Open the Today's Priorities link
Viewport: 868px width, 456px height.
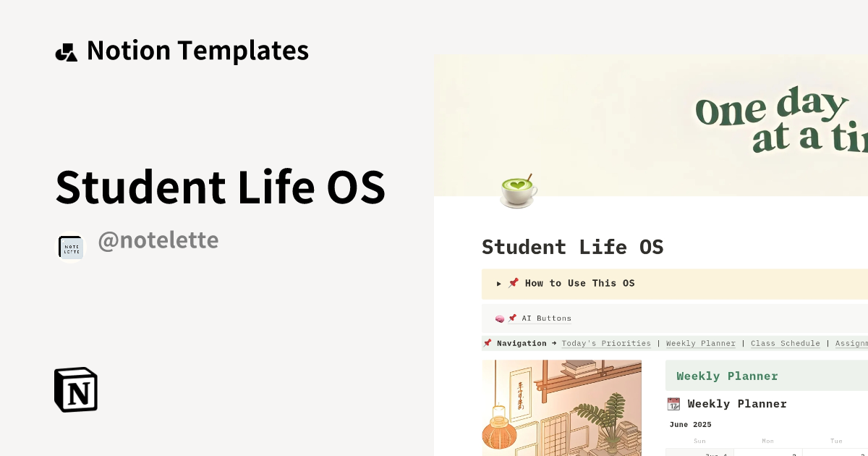606,343
